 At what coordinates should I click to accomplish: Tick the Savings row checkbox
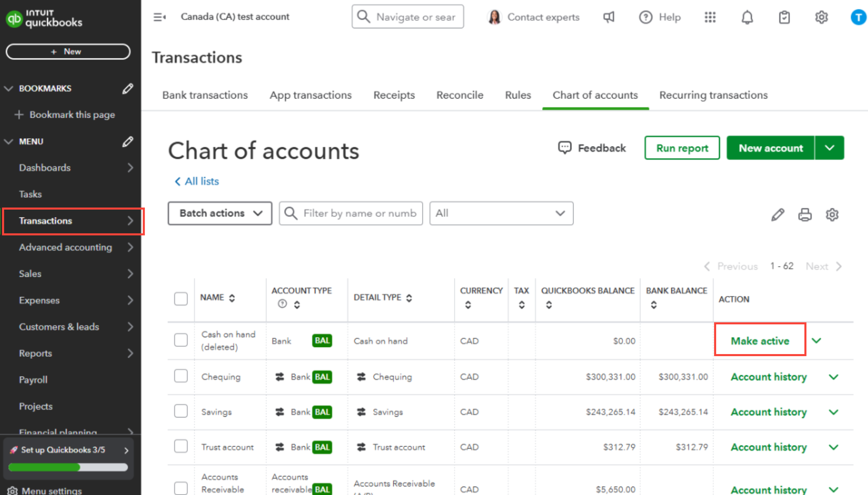181,411
